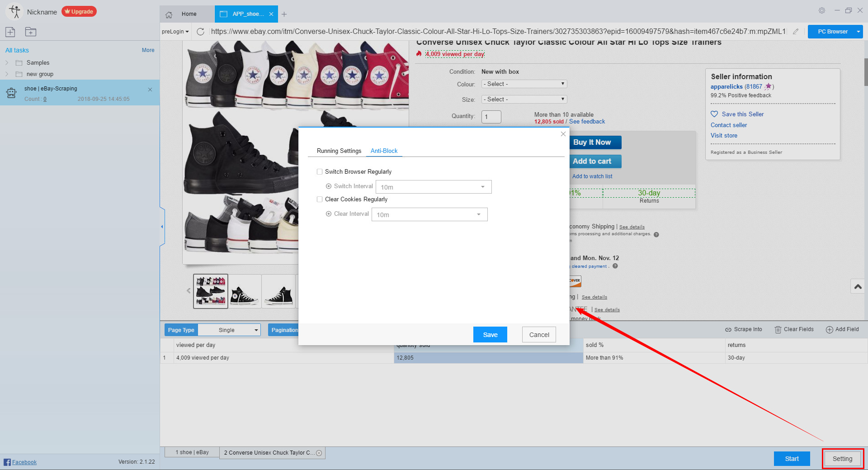The width and height of the screenshot is (868, 470).
Task: Open the Switch Interval 10m dropdown
Action: pyautogui.click(x=433, y=187)
